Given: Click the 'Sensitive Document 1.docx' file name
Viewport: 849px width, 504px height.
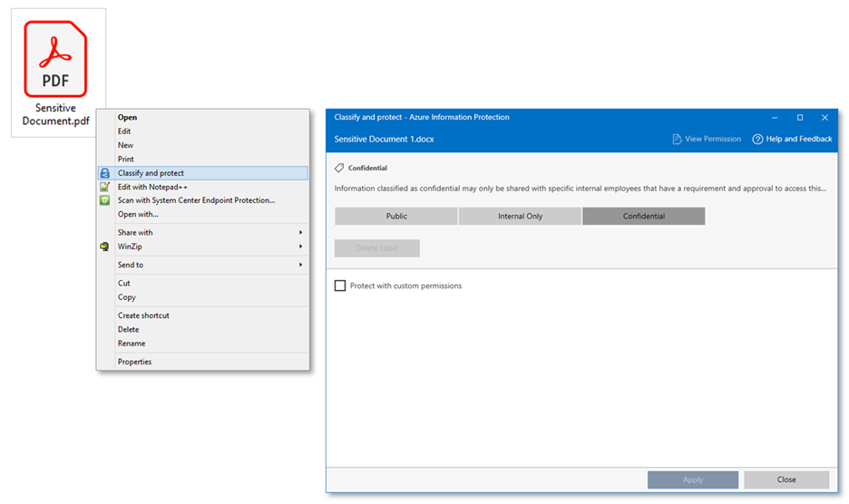Looking at the screenshot, I should pos(384,139).
